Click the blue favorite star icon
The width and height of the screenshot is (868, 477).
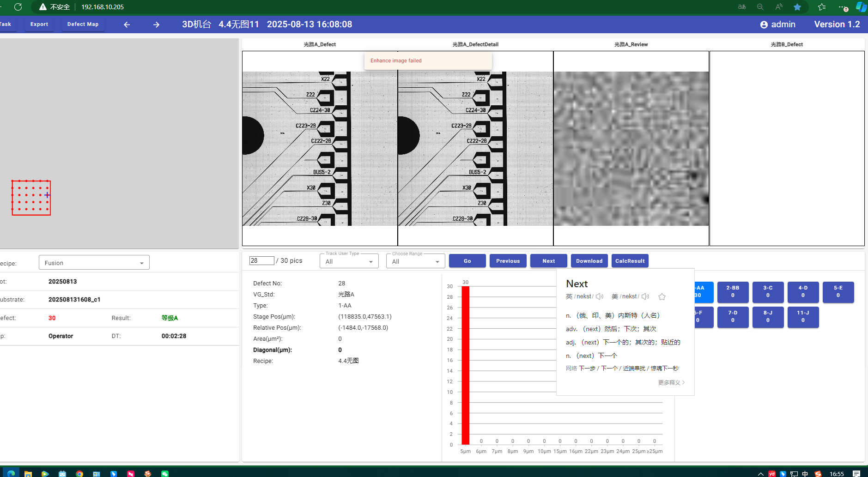[x=797, y=7]
